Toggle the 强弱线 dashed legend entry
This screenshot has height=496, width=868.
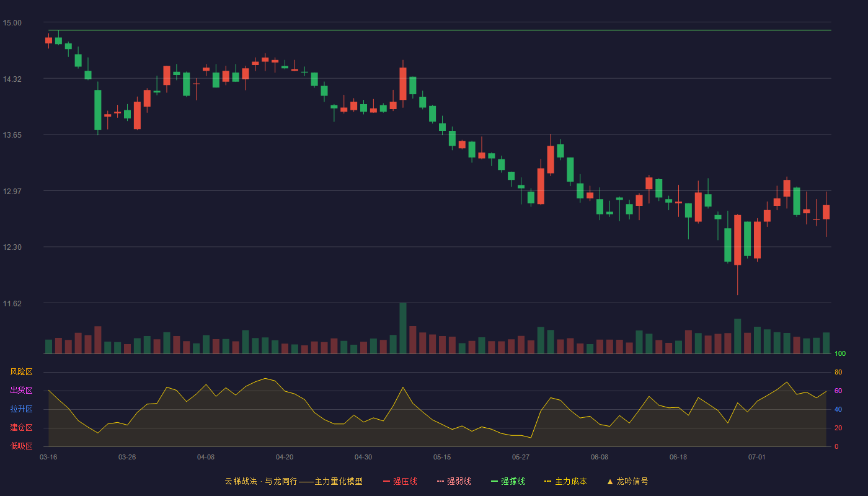454,481
